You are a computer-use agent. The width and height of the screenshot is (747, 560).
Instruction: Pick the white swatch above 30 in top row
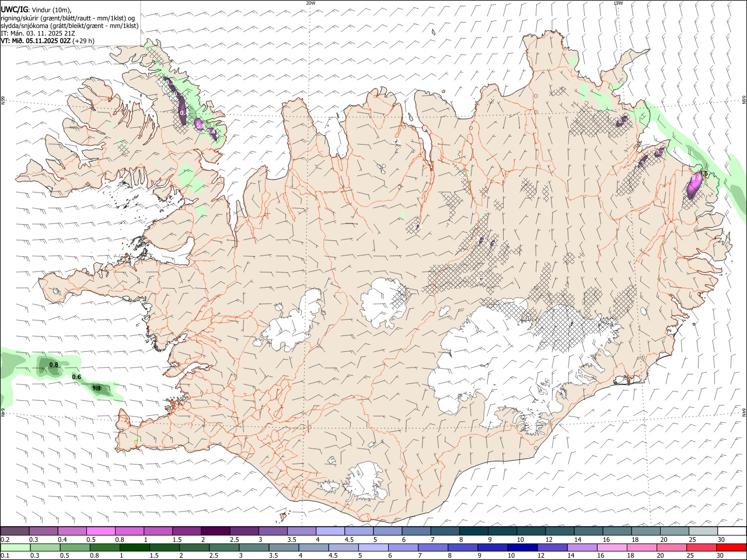pyautogui.click(x=732, y=531)
